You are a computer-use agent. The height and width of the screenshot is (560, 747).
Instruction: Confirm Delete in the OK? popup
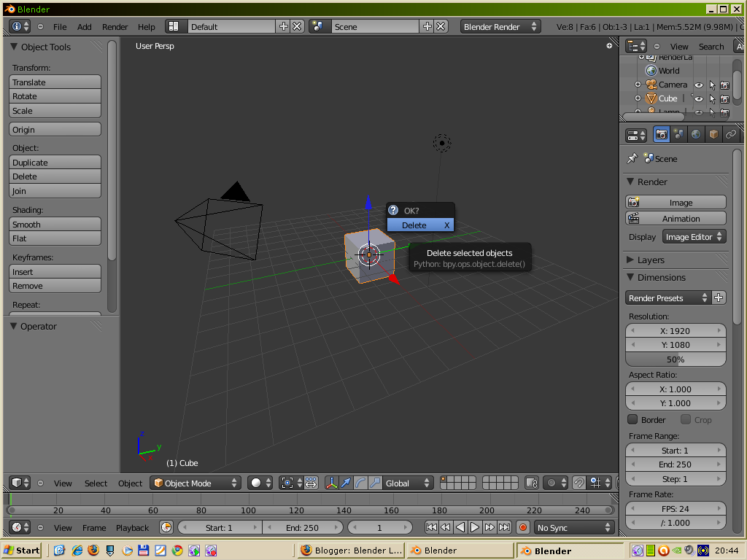point(420,225)
